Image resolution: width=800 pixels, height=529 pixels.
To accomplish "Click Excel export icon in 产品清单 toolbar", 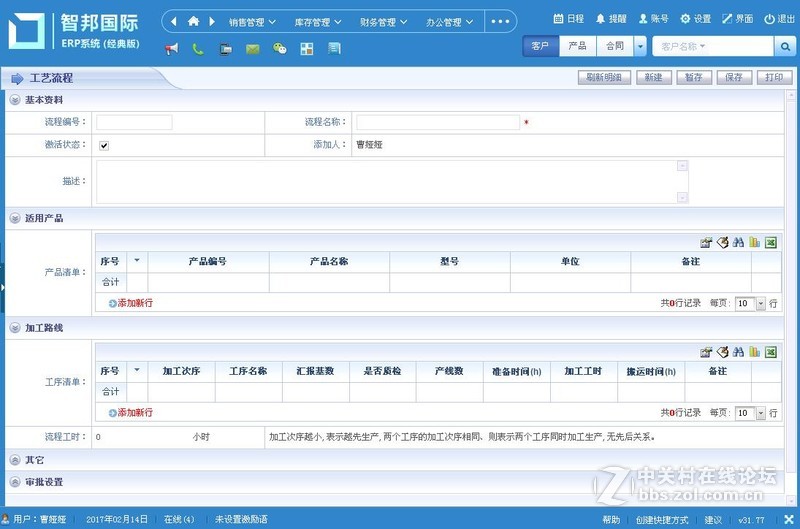I will click(x=771, y=242).
